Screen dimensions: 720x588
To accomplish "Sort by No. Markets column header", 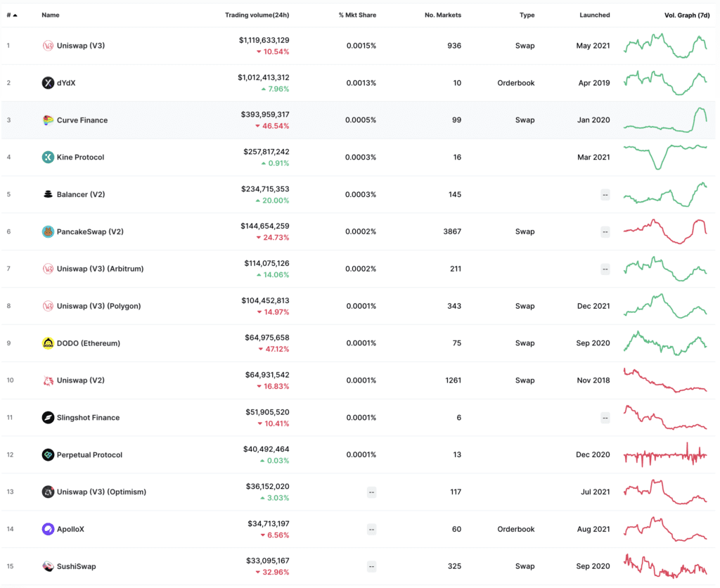I will (443, 15).
